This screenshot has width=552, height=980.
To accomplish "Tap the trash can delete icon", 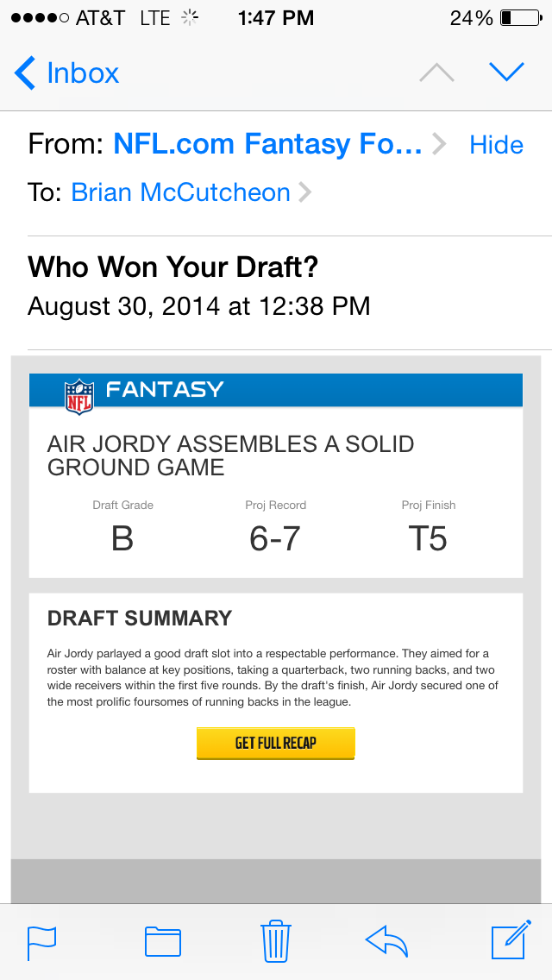I will [x=275, y=940].
